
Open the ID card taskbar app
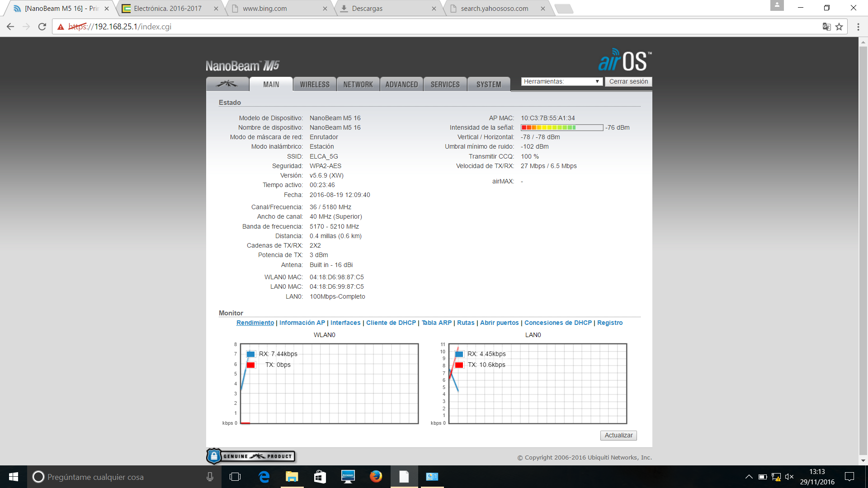(432, 477)
